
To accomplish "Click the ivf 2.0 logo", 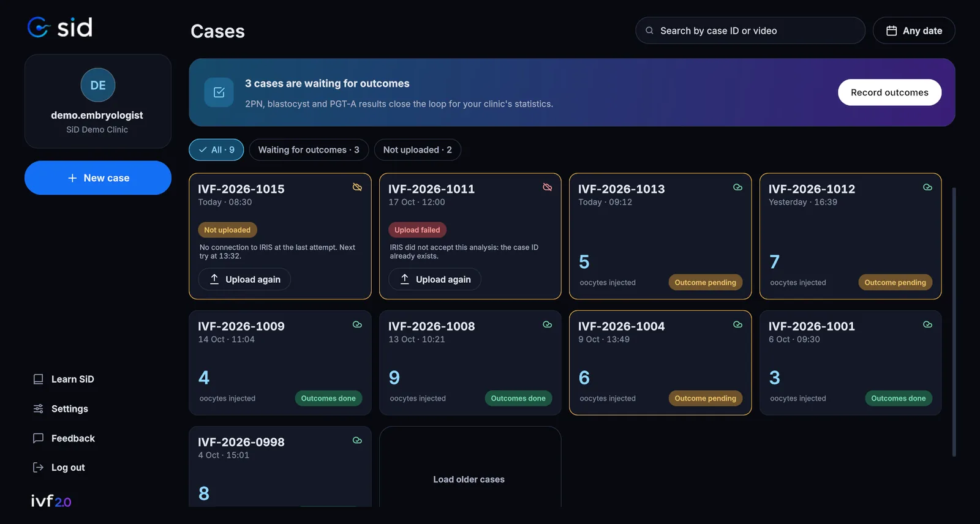I will (x=51, y=501).
